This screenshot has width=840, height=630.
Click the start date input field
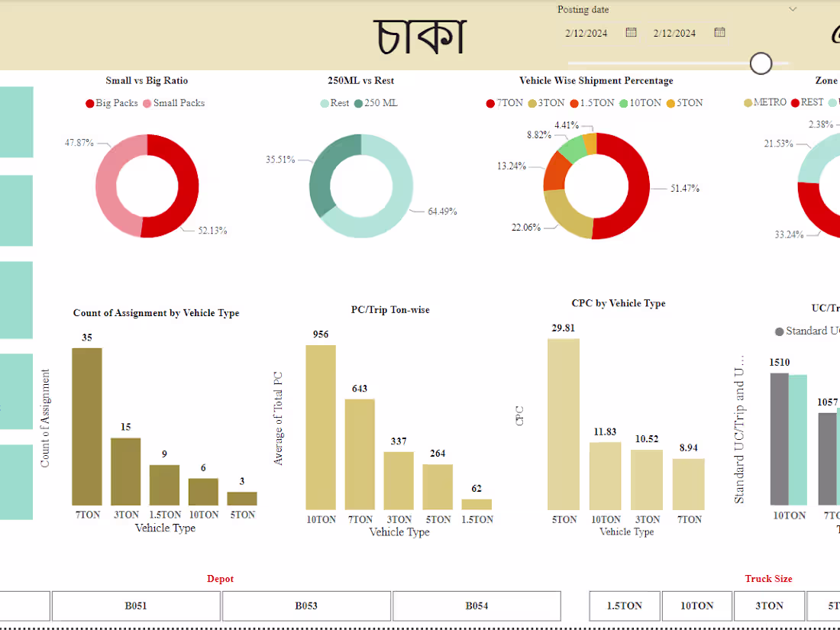click(588, 33)
